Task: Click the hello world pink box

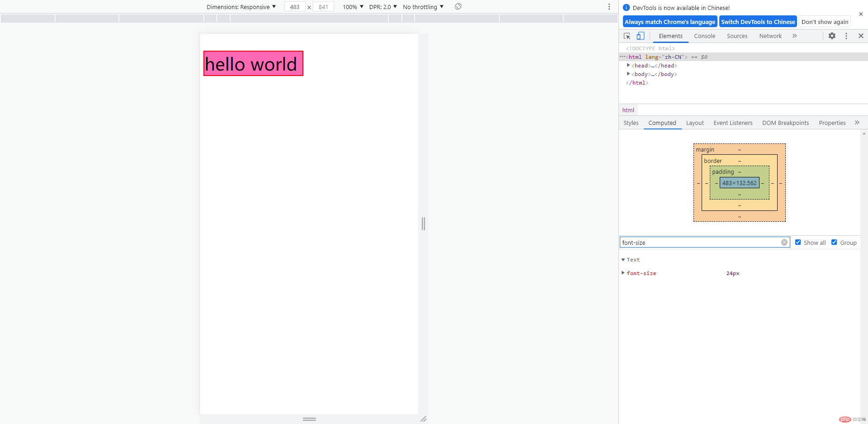Action: click(x=253, y=63)
